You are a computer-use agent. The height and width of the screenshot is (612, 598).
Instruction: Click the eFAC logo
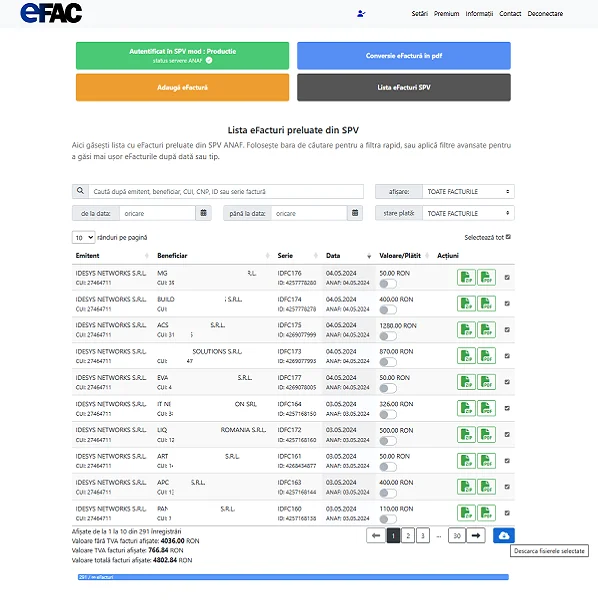point(51,12)
